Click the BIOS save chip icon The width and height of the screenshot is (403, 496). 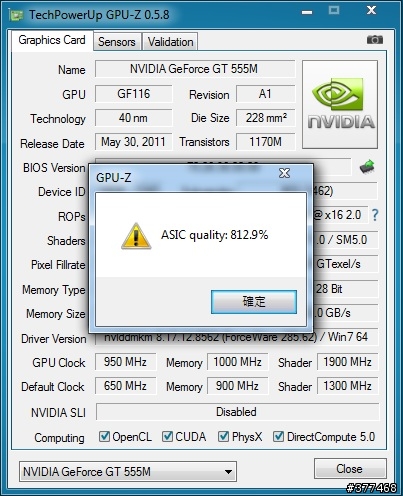point(367,166)
